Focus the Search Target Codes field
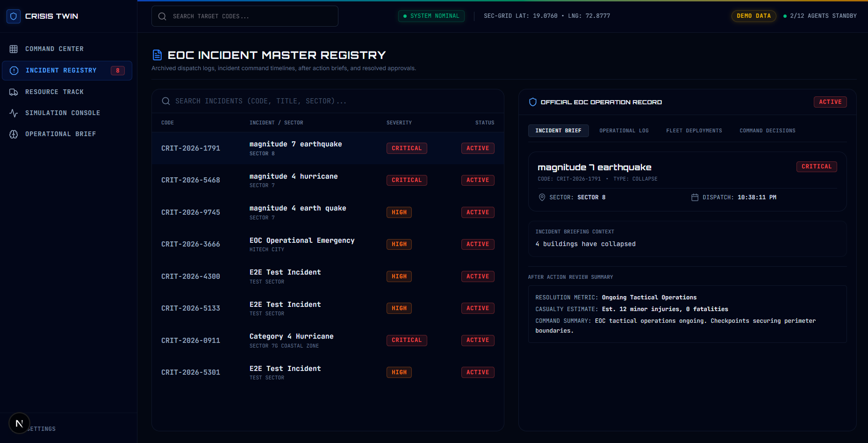868x443 pixels. tap(245, 16)
